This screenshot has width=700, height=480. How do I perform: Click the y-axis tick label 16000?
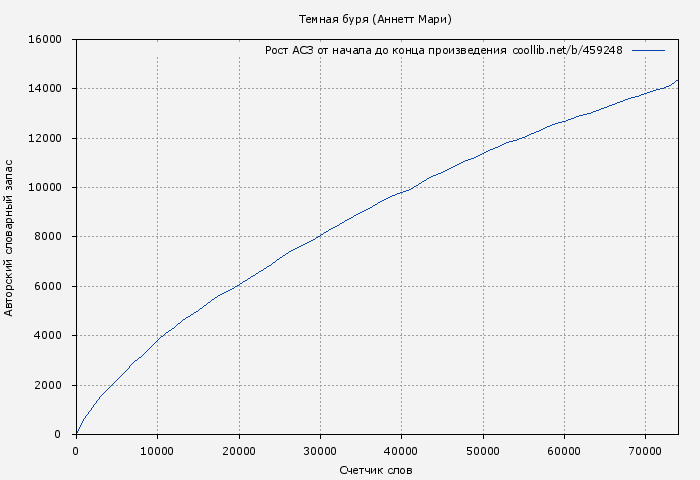pos(45,40)
